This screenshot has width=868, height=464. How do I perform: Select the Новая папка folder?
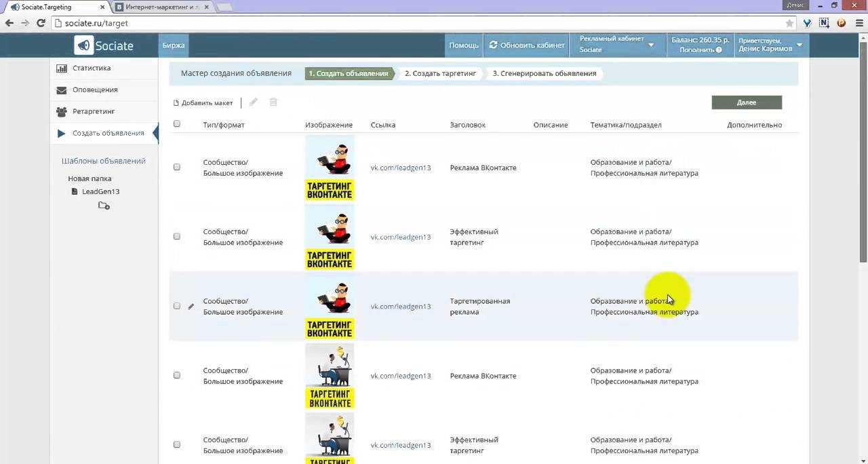click(x=90, y=178)
